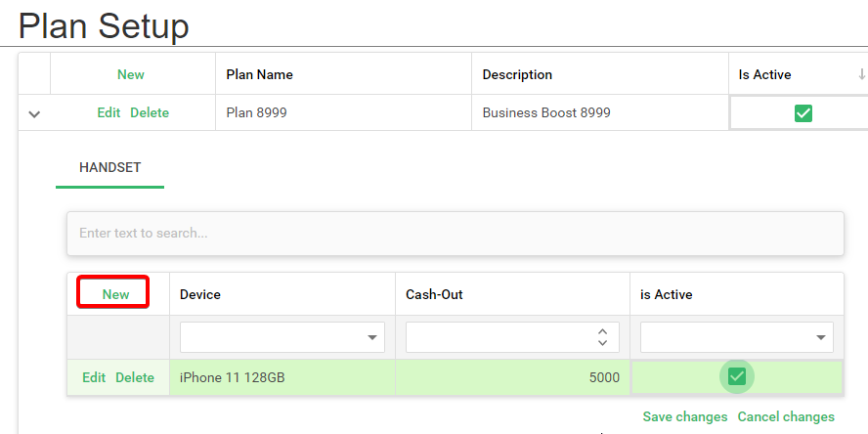The height and width of the screenshot is (434, 868).
Task: Click Save changes
Action: coord(685,416)
